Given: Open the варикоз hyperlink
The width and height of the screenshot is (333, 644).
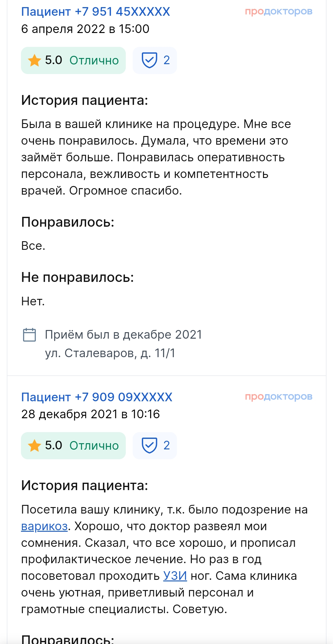Looking at the screenshot, I should [44, 526].
